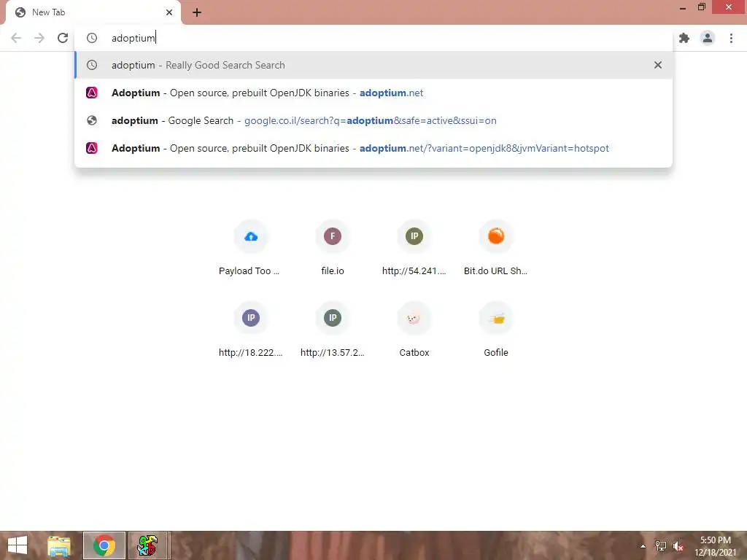The width and height of the screenshot is (747, 560).
Task: Open the Bit.do URL Shortener shortcut
Action: [495, 249]
